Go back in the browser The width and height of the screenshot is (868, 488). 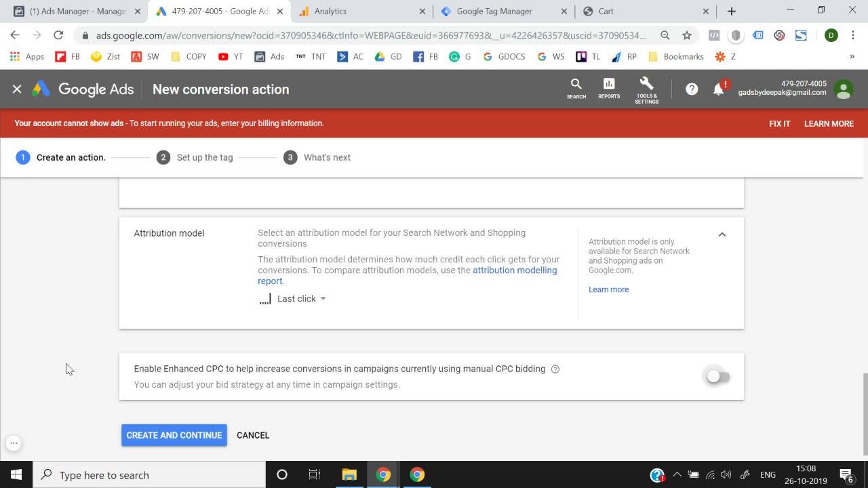click(15, 35)
